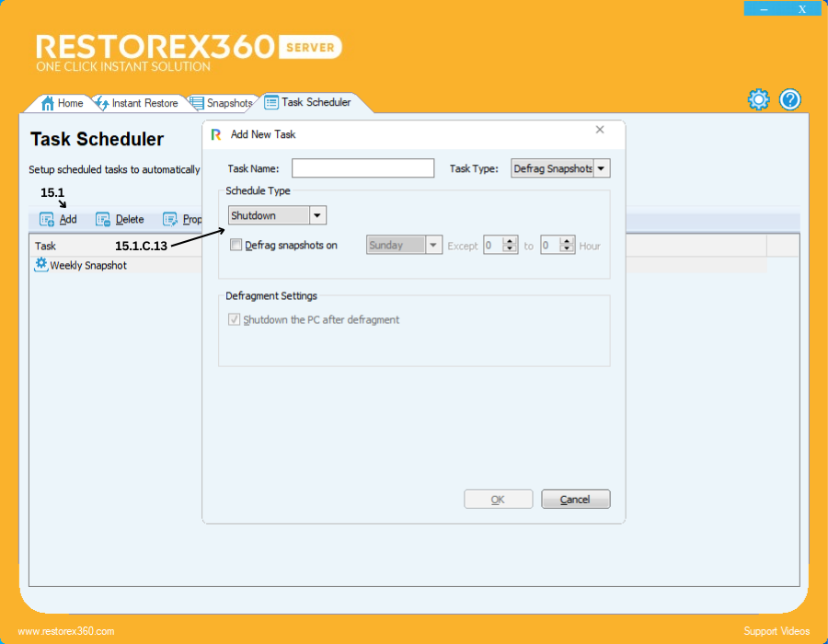Minimize the RestoreX360 window

(764, 9)
